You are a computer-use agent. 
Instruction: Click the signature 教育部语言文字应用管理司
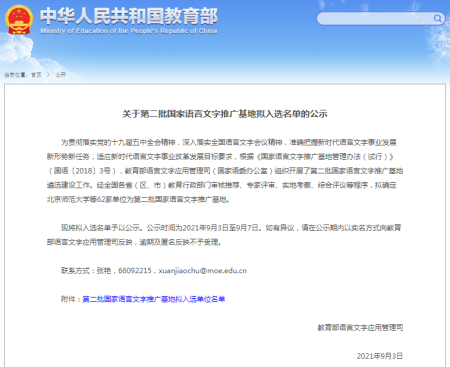point(360,328)
